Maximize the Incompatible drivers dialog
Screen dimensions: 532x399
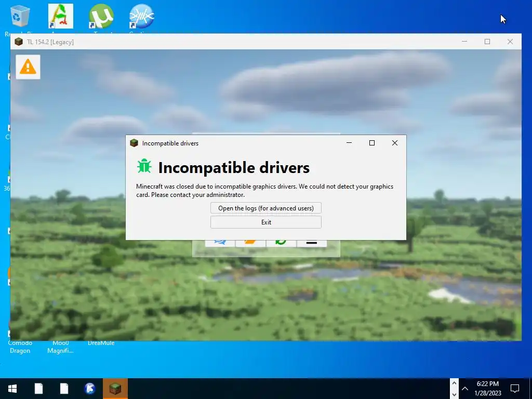pos(372,143)
